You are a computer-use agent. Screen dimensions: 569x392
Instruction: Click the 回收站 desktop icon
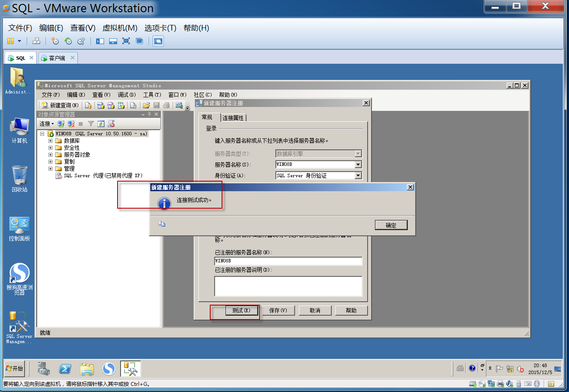[20, 179]
